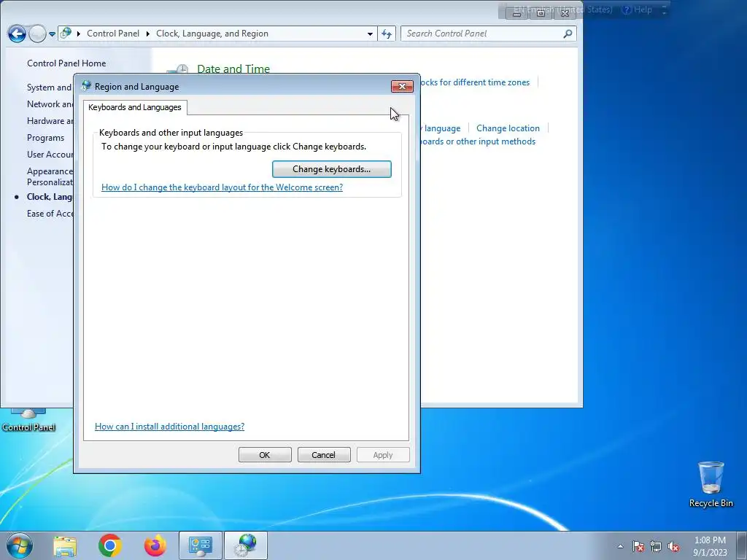The height and width of the screenshot is (560, 747).
Task: Click keyboards or other input methods link
Action: 478,141
